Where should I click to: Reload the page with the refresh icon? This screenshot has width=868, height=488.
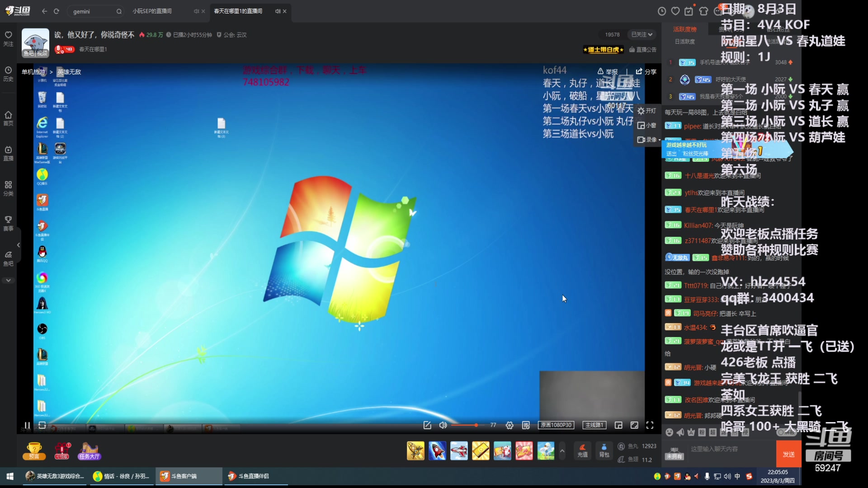tap(57, 11)
